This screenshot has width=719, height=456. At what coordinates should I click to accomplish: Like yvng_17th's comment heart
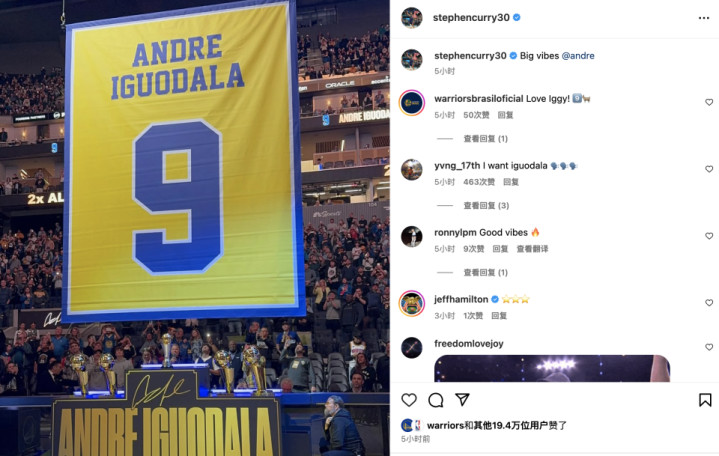click(x=709, y=169)
